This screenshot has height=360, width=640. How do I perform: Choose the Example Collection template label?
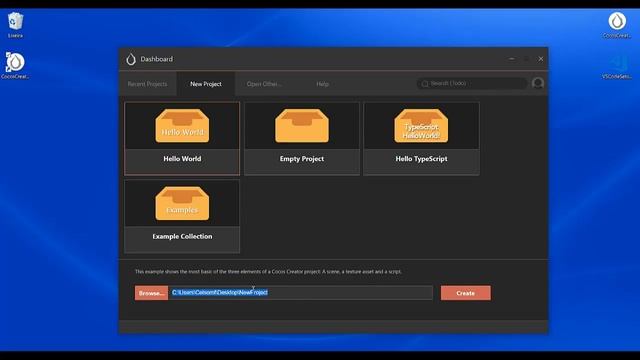point(182,236)
